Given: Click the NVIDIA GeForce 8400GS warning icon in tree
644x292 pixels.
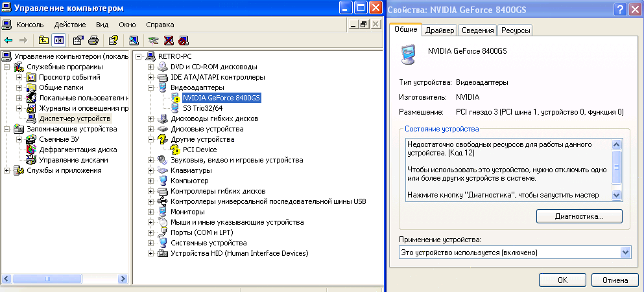Looking at the screenshot, I should pos(175,98).
